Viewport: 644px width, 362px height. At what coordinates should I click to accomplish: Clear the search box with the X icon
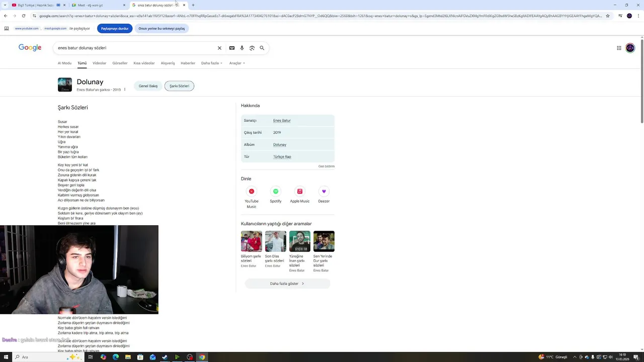point(219,48)
